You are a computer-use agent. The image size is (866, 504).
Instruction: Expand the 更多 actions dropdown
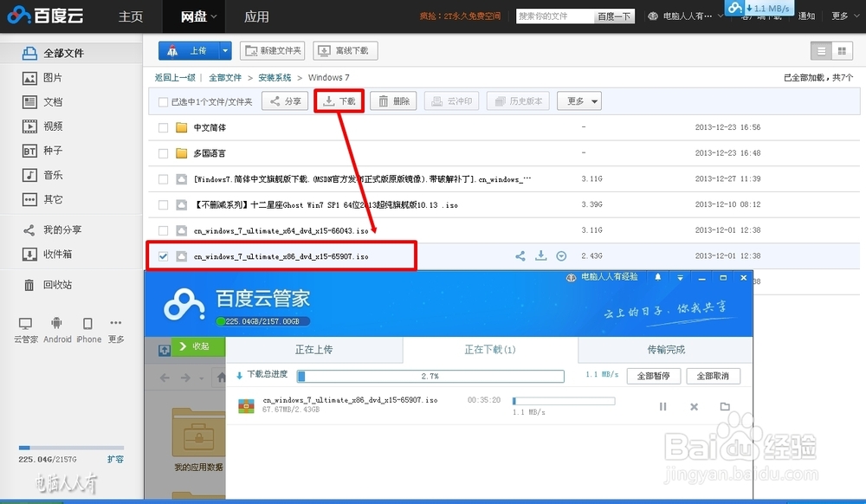tap(578, 101)
